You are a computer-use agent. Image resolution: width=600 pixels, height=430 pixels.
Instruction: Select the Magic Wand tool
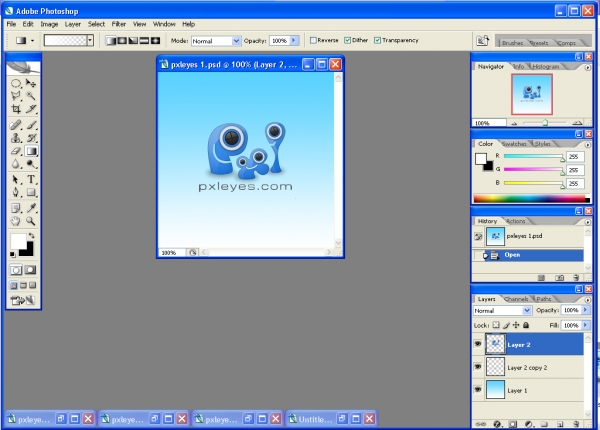(31, 96)
